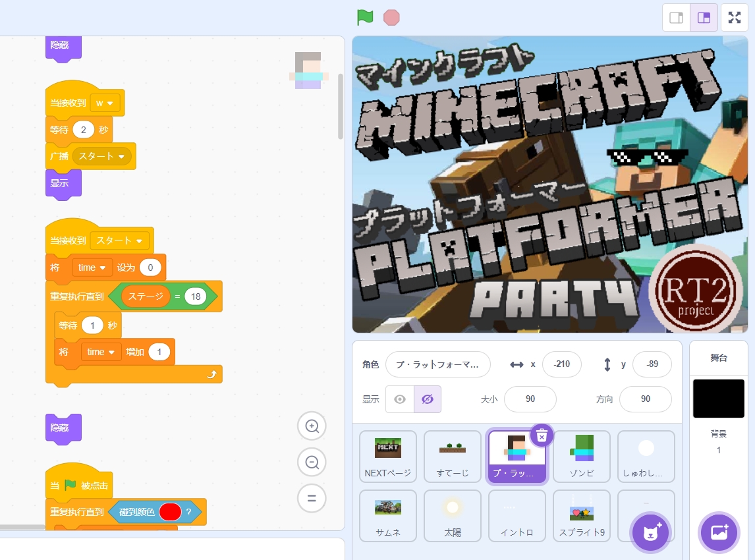Select the ゾンビ sprite

582,457
